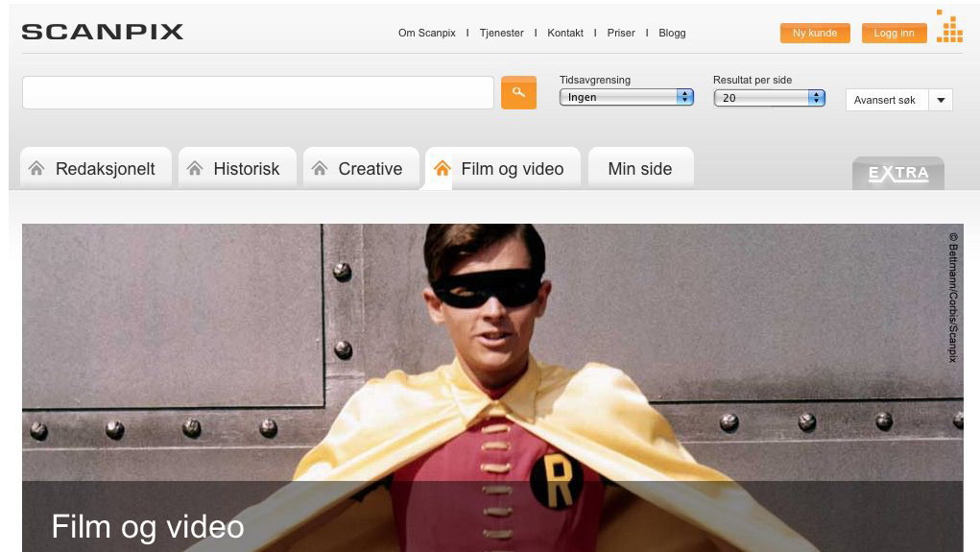Viewport: 980px width, 552px height.
Task: Click the Ny kunde button
Action: 815,34
